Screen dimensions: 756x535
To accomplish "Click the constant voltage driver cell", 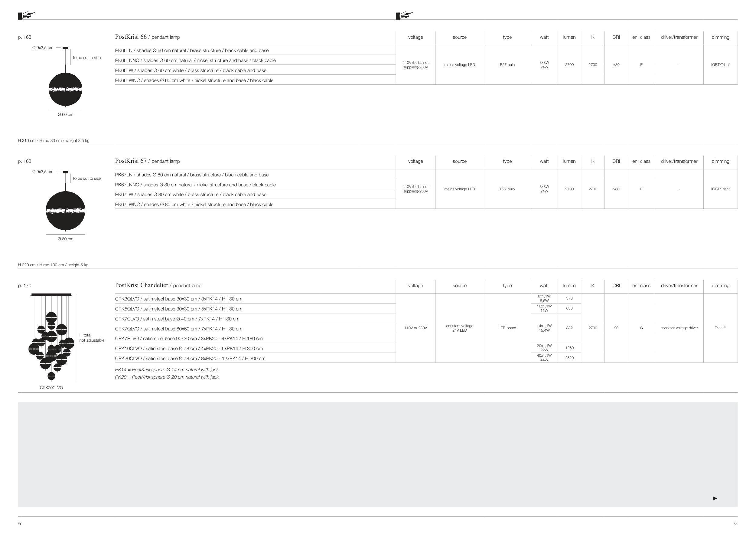I will point(679,328).
